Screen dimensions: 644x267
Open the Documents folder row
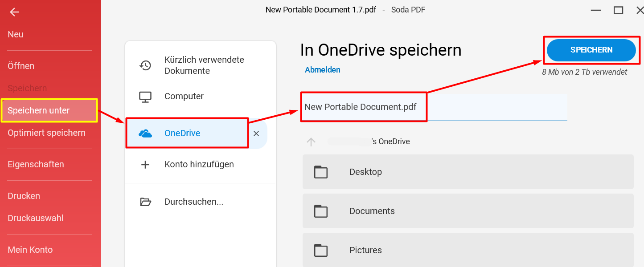[468, 211]
